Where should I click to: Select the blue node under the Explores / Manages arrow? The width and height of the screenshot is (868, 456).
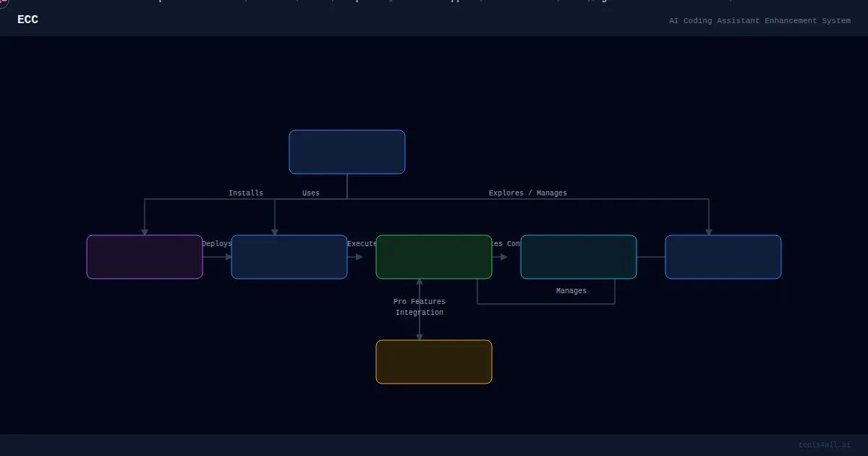click(x=723, y=257)
